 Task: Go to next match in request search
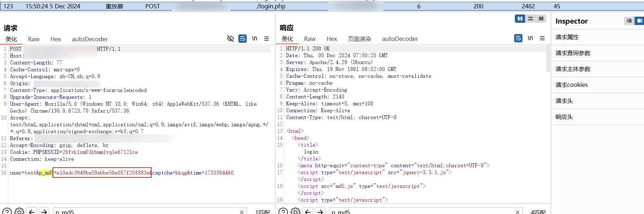44,211
